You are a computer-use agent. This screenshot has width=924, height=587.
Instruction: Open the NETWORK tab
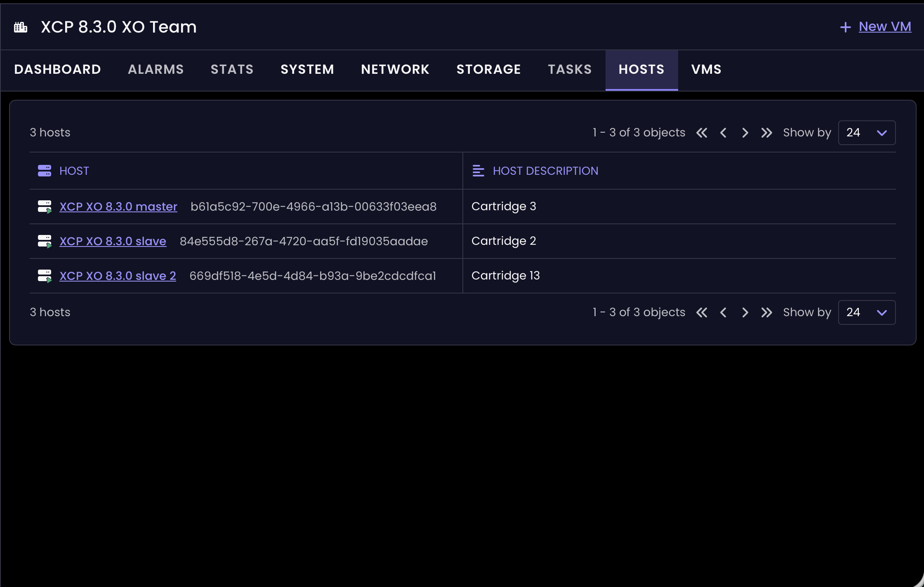pyautogui.click(x=395, y=69)
